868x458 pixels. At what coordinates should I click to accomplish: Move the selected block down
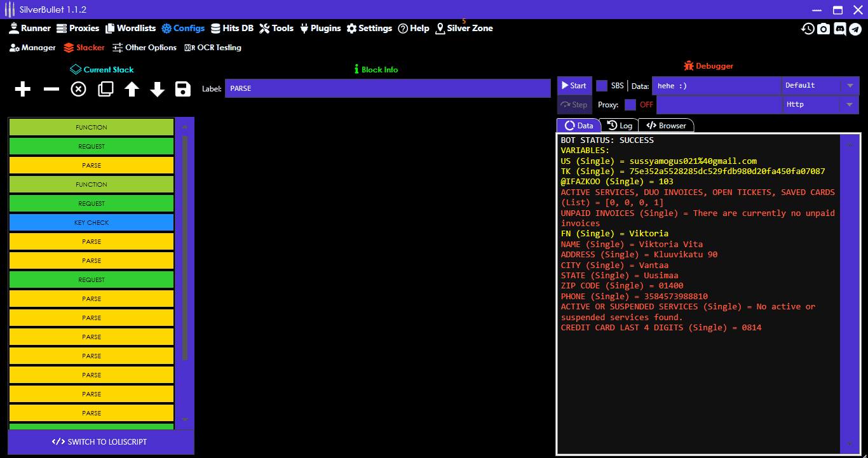point(157,89)
